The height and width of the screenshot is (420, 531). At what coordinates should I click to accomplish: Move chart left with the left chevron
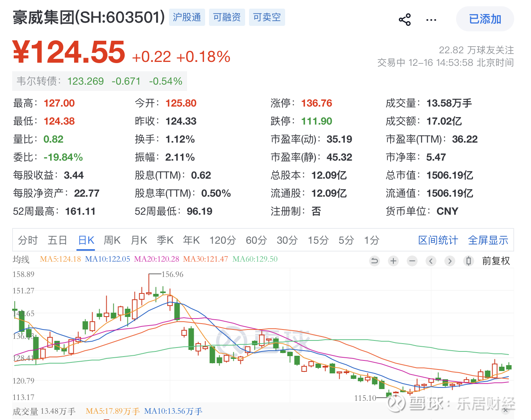coord(431,261)
